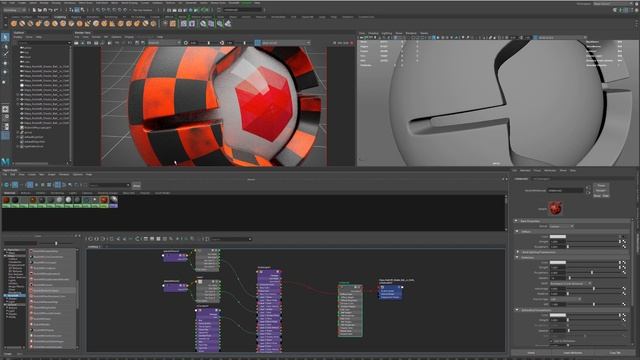Screen dimensions: 640x360
Task: Open the Hypershade Window menu
Action: click(x=64, y=174)
